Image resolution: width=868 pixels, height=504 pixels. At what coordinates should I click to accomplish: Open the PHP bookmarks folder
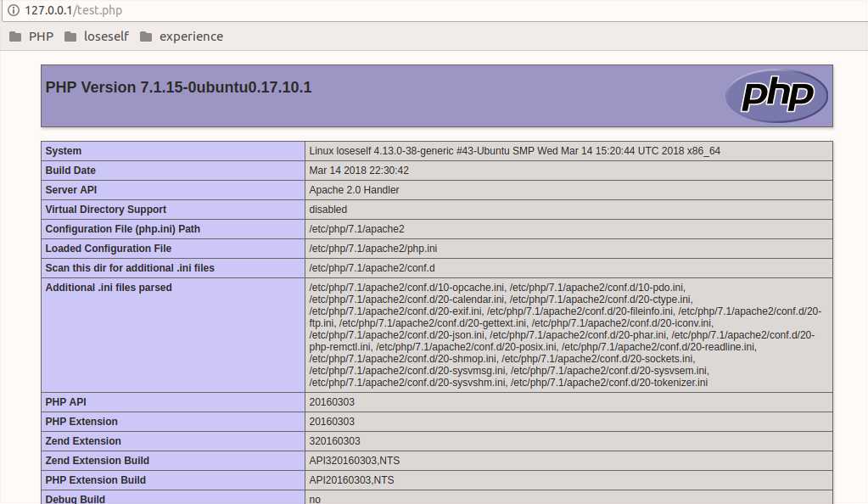[31, 36]
